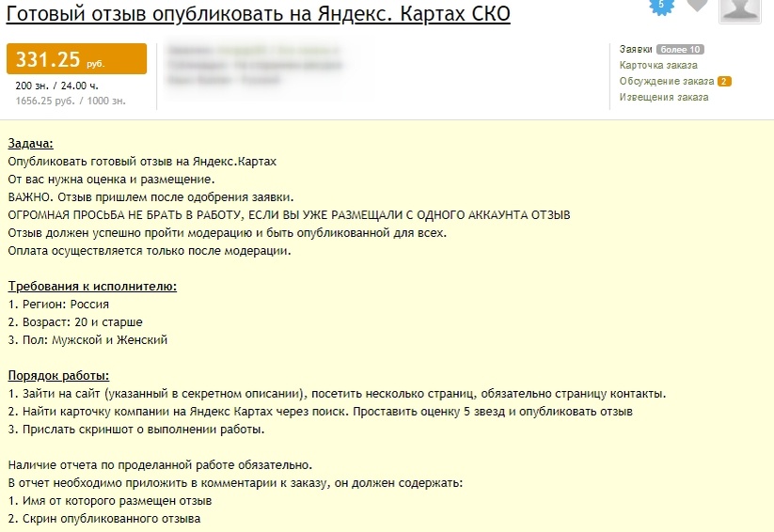774x532 pixels.
Task: Add order to favorites with heart icon
Action: (x=698, y=5)
